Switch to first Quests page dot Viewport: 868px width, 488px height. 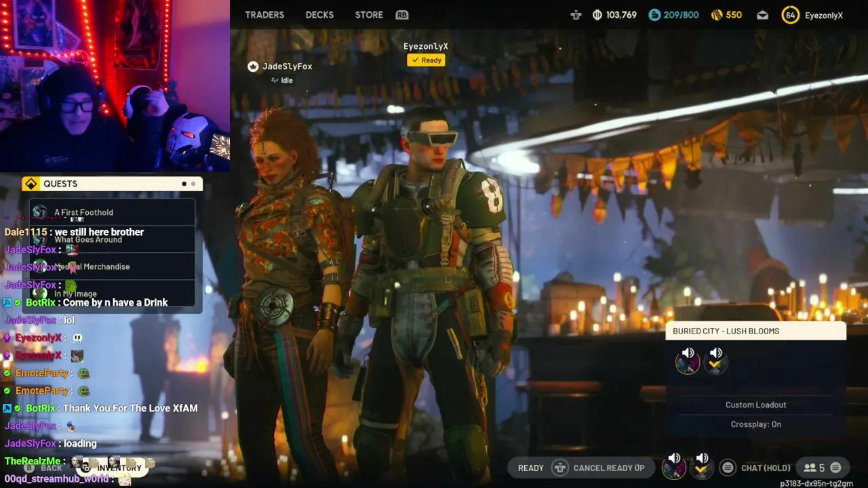point(184,184)
